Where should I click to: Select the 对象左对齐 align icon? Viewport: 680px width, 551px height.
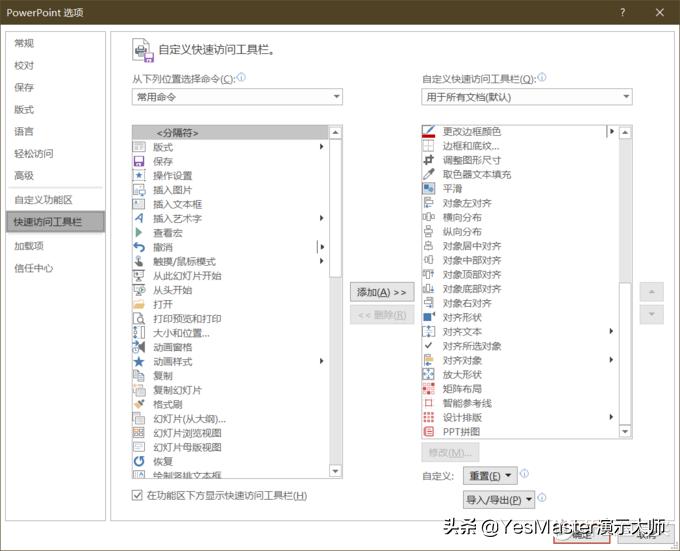coord(428,203)
